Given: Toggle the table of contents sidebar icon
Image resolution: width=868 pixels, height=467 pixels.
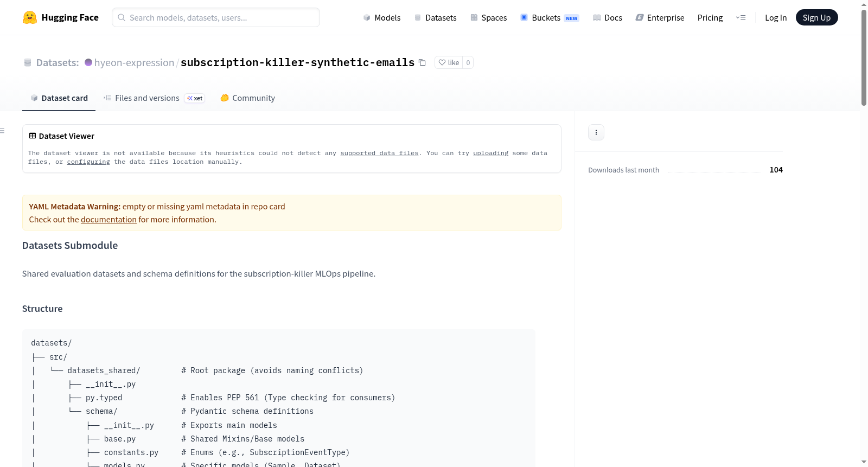Looking at the screenshot, I should [x=2, y=131].
